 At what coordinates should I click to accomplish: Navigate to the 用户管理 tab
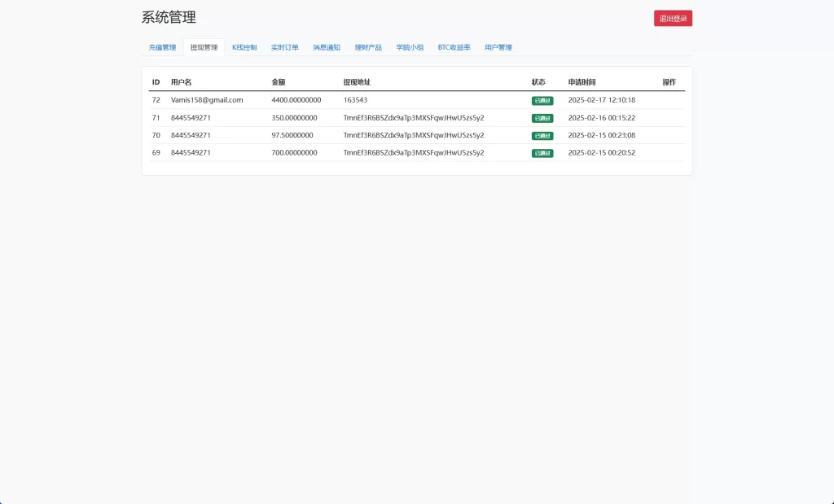(498, 47)
